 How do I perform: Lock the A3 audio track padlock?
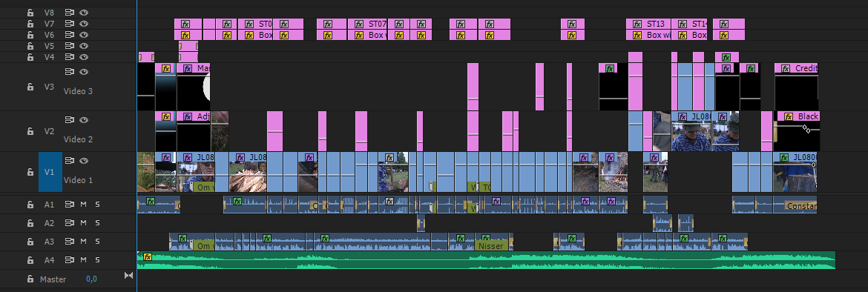tap(30, 242)
